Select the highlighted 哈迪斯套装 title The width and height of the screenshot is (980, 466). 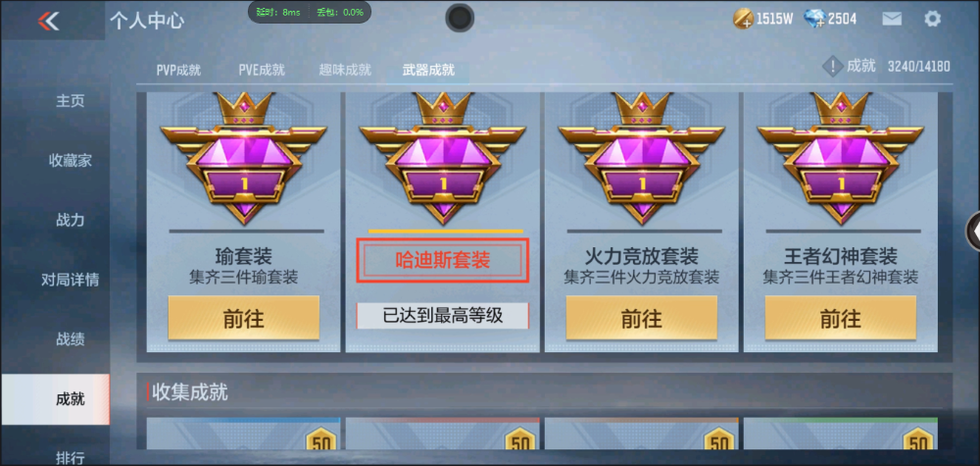point(443,260)
